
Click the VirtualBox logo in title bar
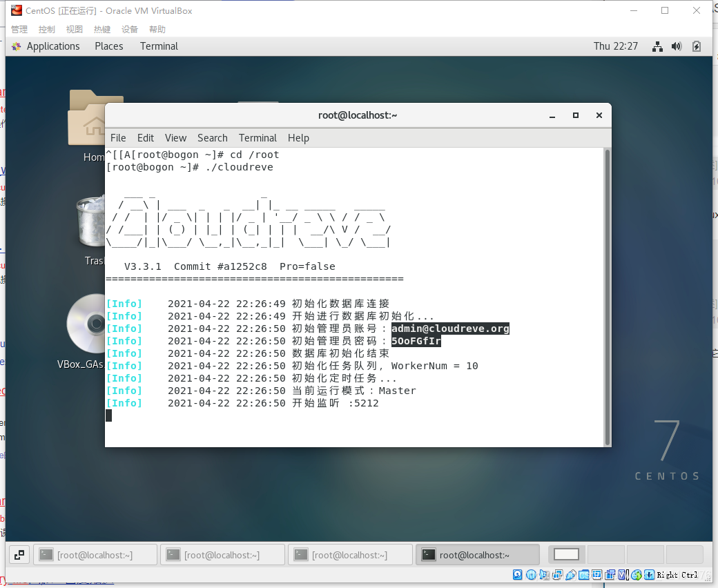tap(17, 10)
